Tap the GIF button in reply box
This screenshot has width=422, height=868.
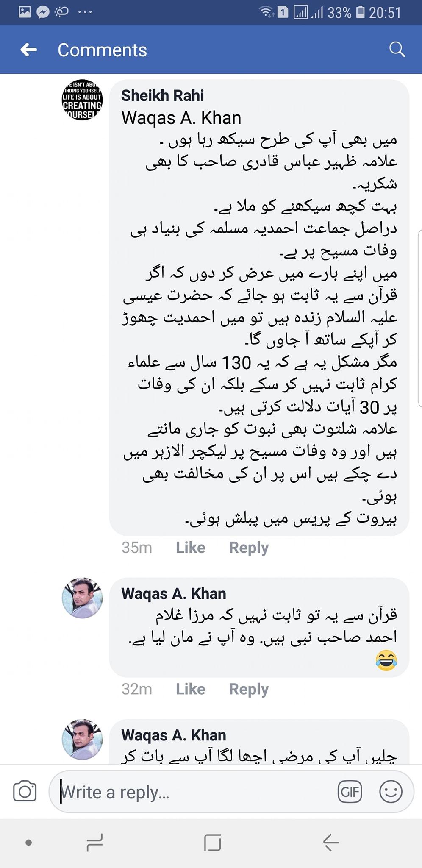[350, 791]
